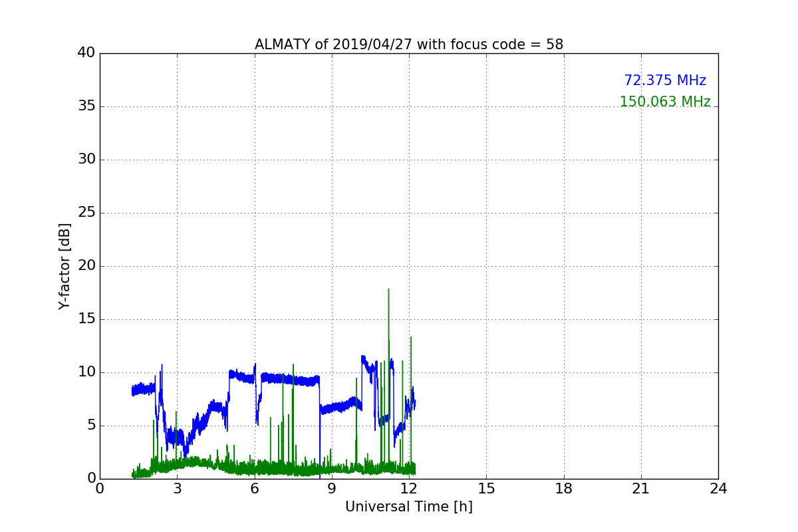
Task: Click y-axis tick label '10'
Action: 86,372
